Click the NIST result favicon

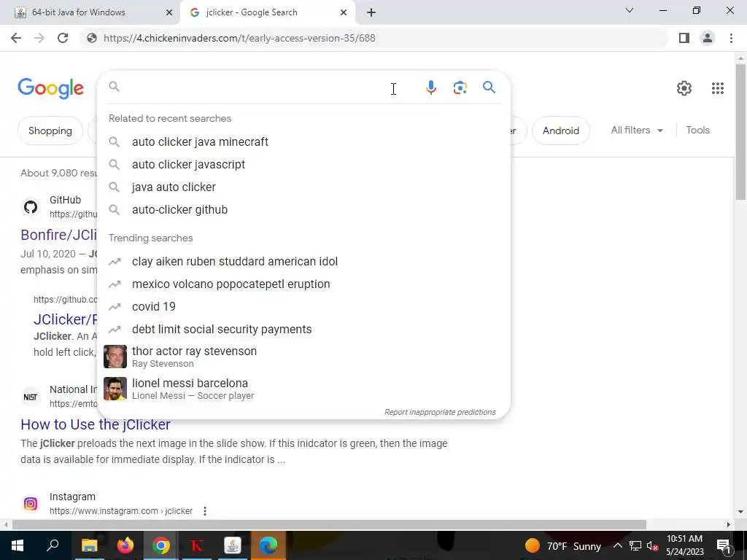coord(31,397)
